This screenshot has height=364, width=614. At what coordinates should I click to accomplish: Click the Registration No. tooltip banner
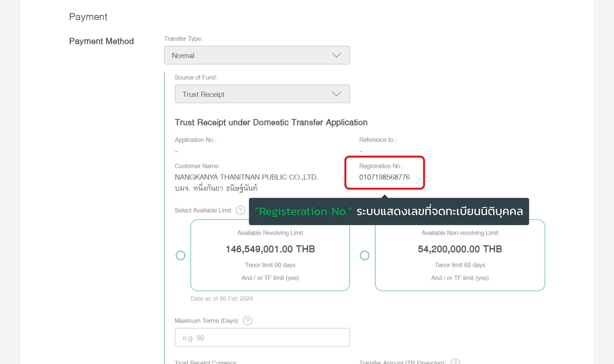point(389,211)
